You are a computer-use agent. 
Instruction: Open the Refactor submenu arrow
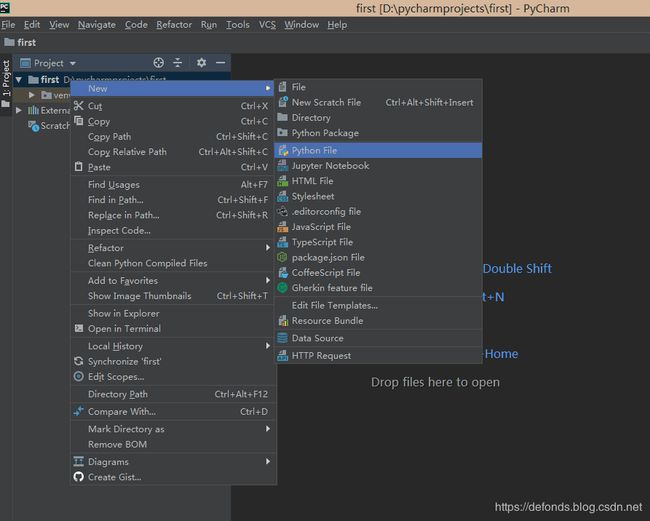[x=268, y=247]
